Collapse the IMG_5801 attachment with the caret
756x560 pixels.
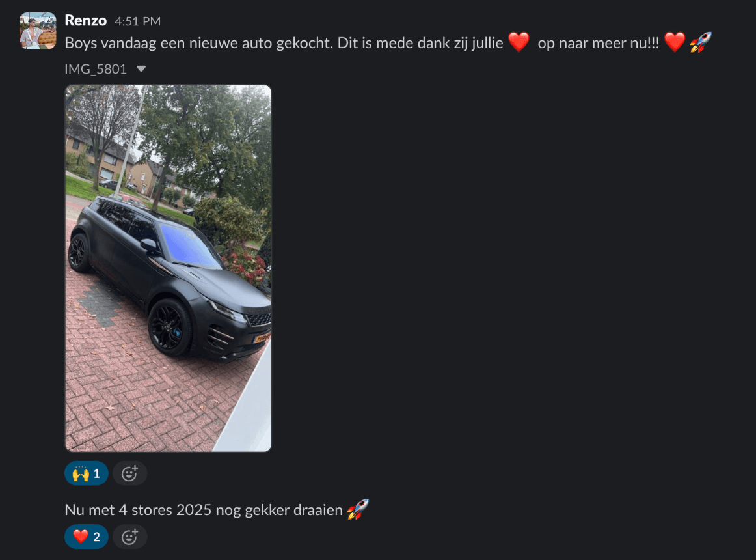[141, 69]
